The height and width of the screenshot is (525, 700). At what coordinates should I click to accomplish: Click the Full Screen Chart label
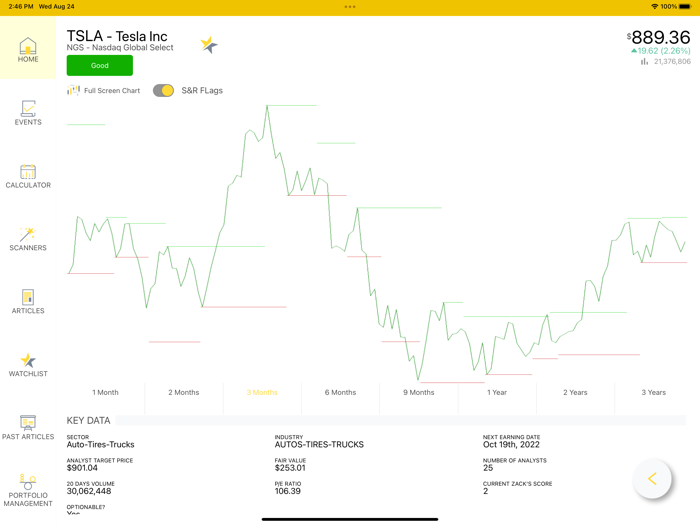coord(112,91)
